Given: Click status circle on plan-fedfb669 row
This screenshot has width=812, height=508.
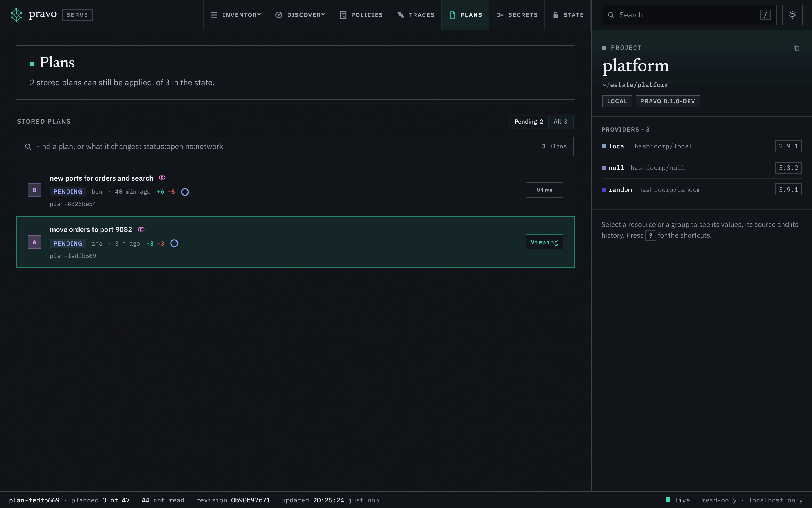Looking at the screenshot, I should coord(174,244).
